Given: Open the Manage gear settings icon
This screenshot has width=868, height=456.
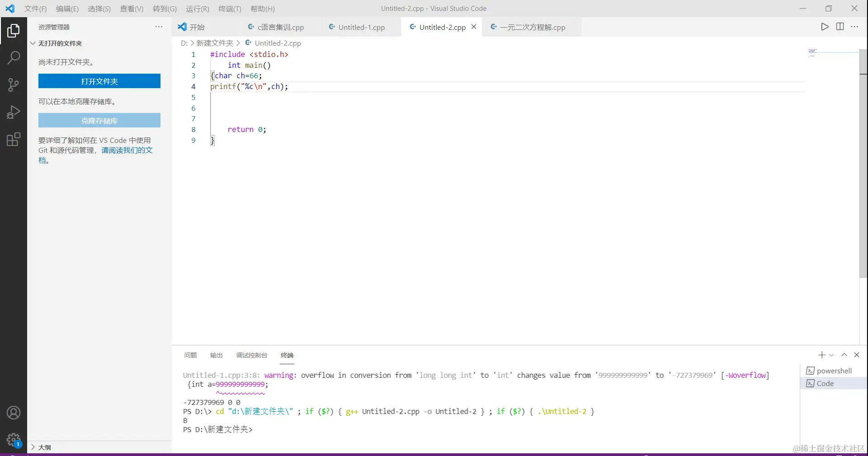Looking at the screenshot, I should click(14, 440).
